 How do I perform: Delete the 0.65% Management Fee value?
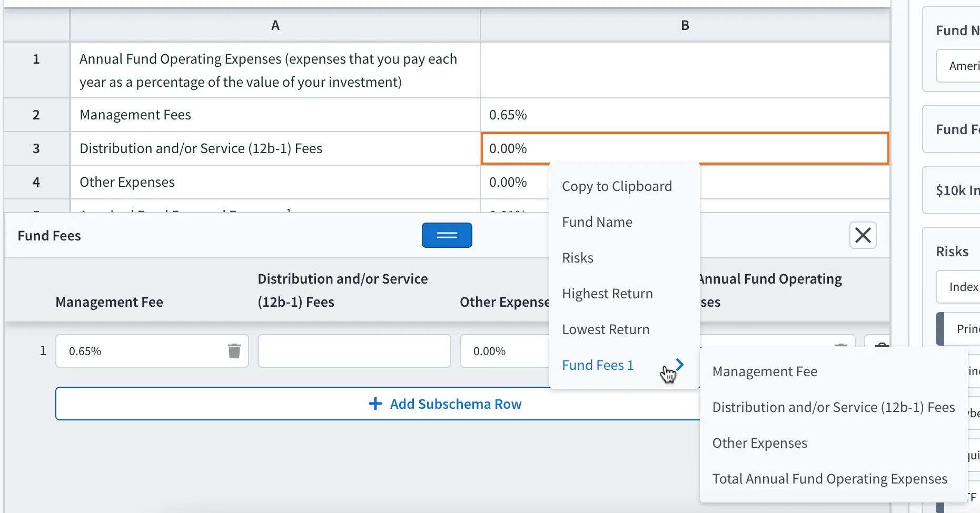click(234, 351)
